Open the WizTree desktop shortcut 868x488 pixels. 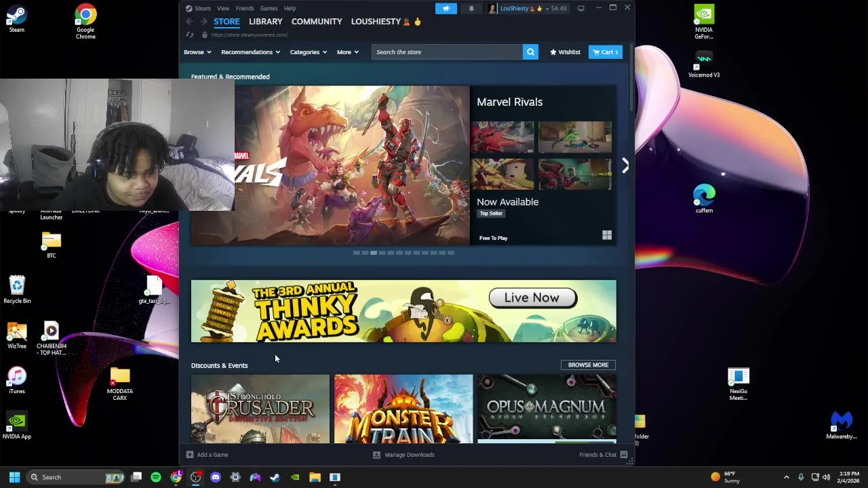pos(17,335)
